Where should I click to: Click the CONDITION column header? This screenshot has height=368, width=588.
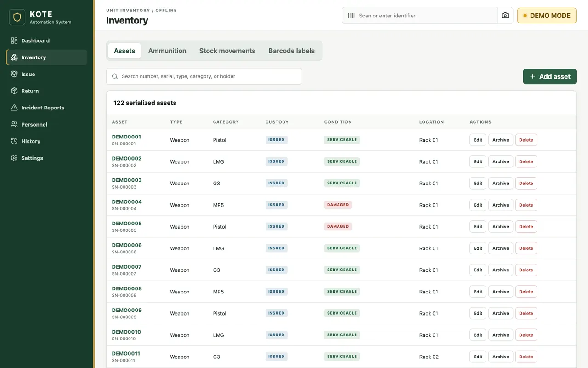click(338, 122)
